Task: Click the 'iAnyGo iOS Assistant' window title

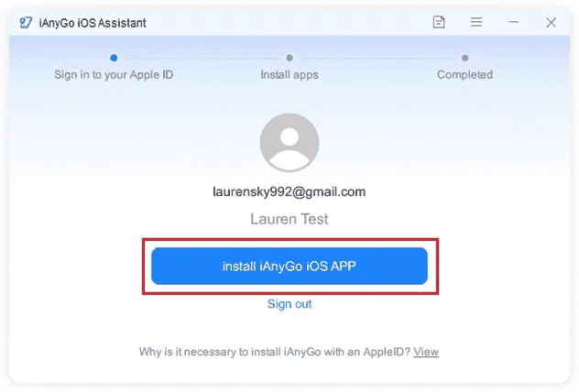Action: [93, 23]
